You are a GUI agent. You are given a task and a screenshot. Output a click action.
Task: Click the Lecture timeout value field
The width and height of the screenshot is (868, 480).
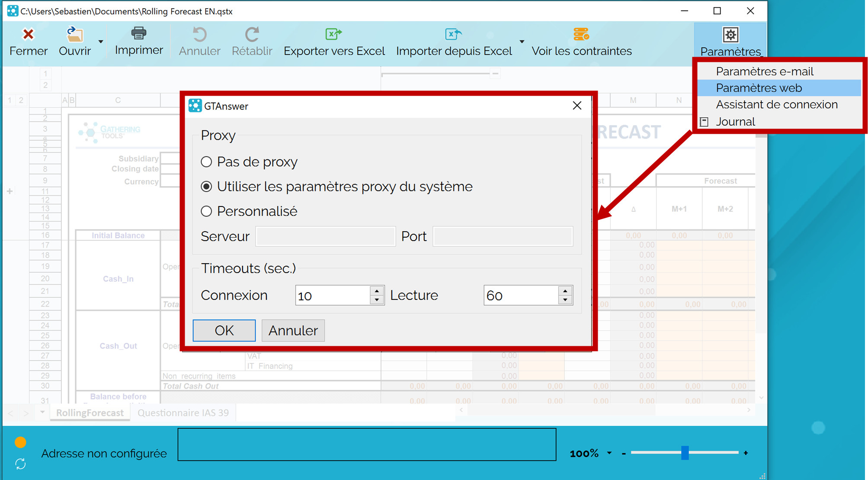click(x=521, y=295)
